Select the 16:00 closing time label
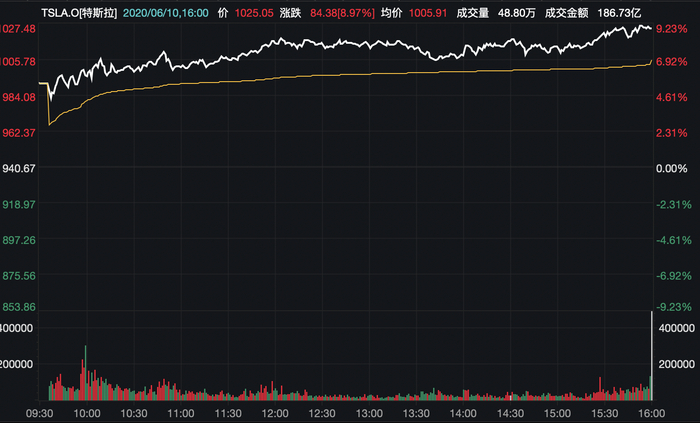 [651, 414]
